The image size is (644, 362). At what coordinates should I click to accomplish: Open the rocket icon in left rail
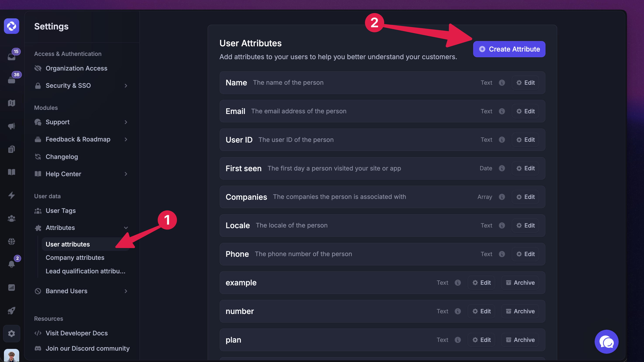click(x=12, y=310)
